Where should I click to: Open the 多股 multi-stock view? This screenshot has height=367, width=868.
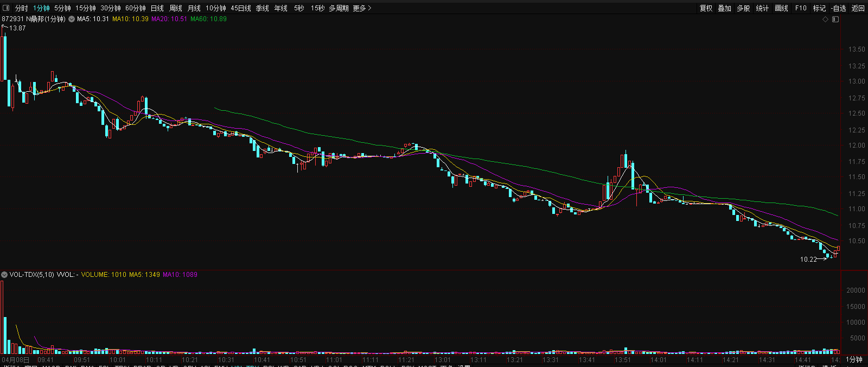[x=743, y=8]
